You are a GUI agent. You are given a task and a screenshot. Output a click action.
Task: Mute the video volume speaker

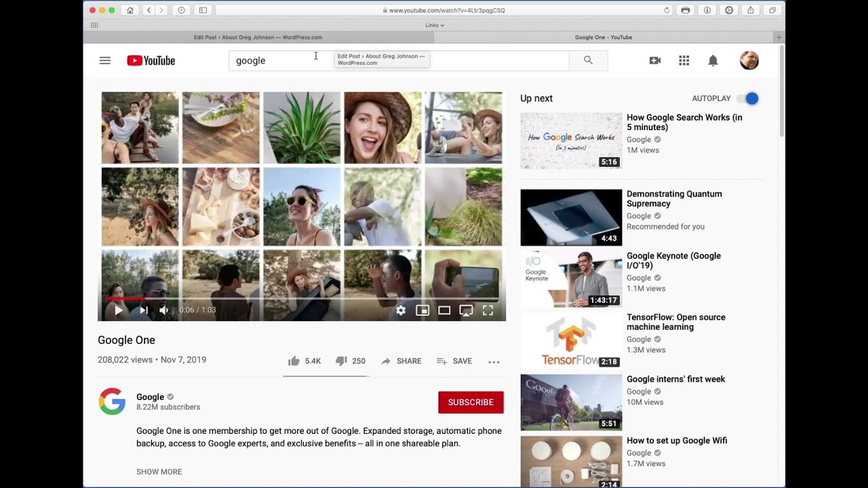point(163,310)
